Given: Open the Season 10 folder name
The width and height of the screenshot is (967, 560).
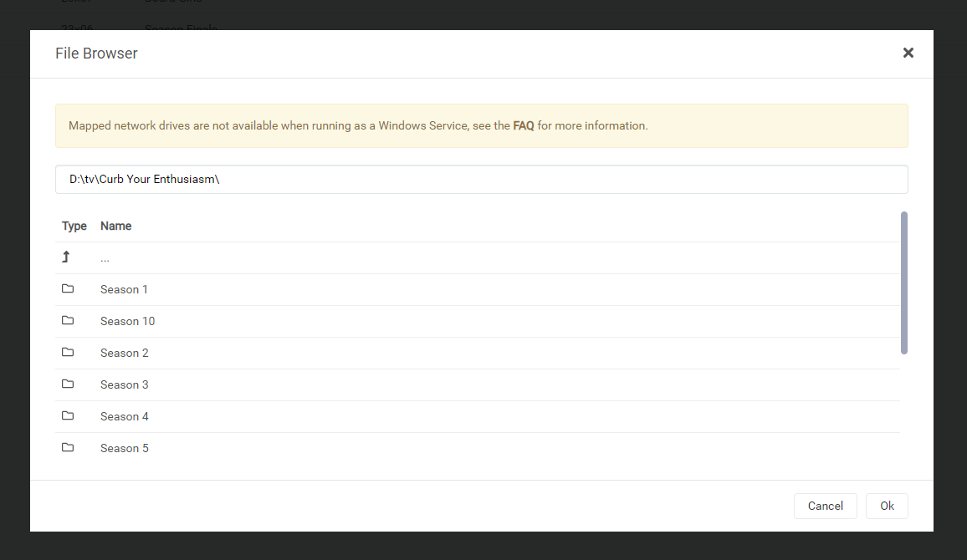Looking at the screenshot, I should click(128, 321).
